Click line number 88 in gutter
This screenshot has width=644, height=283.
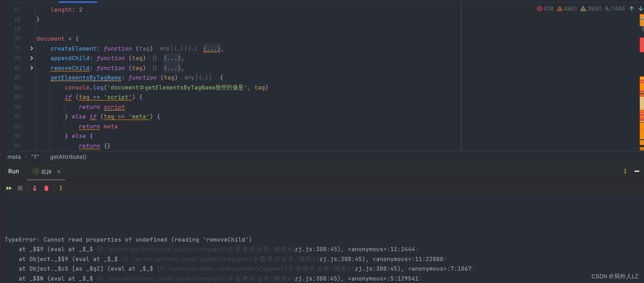17,87
